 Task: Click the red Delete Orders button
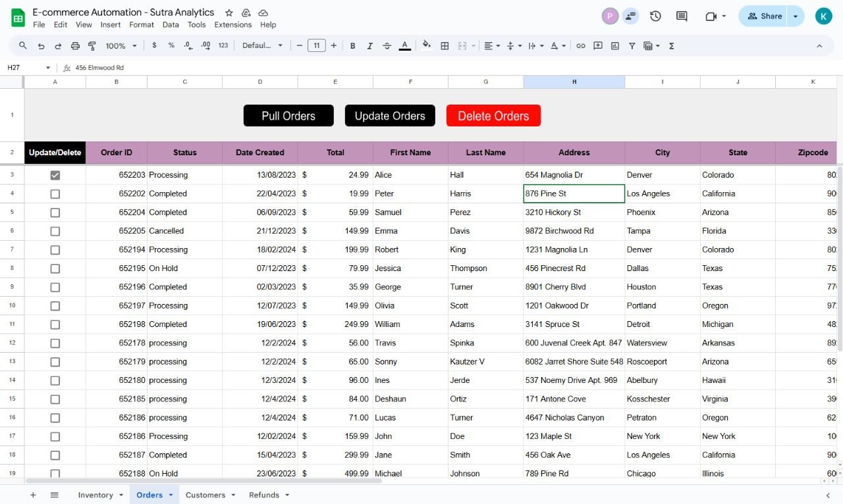[x=493, y=116]
